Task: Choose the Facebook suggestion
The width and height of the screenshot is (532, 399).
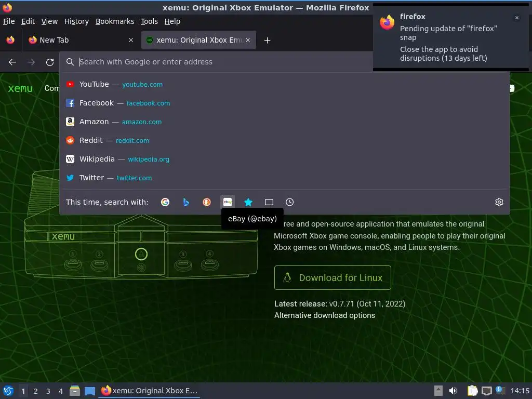Action: point(284,103)
